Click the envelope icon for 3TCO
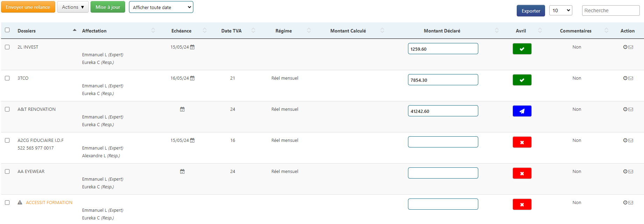This screenshot has height=224, width=644. point(631,78)
